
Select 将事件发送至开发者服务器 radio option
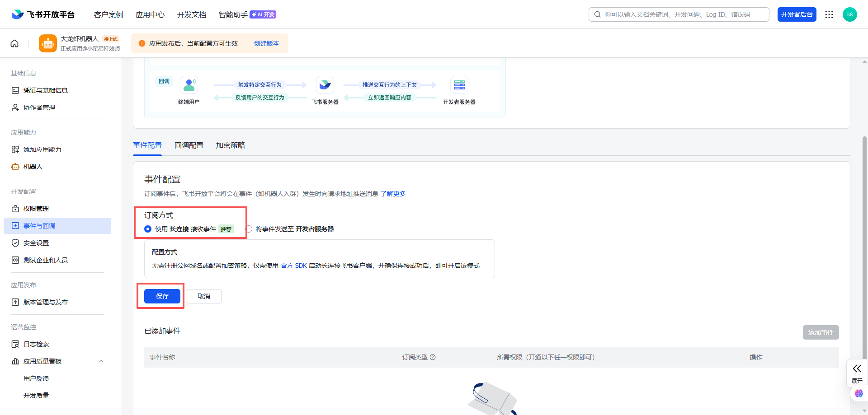(x=249, y=229)
